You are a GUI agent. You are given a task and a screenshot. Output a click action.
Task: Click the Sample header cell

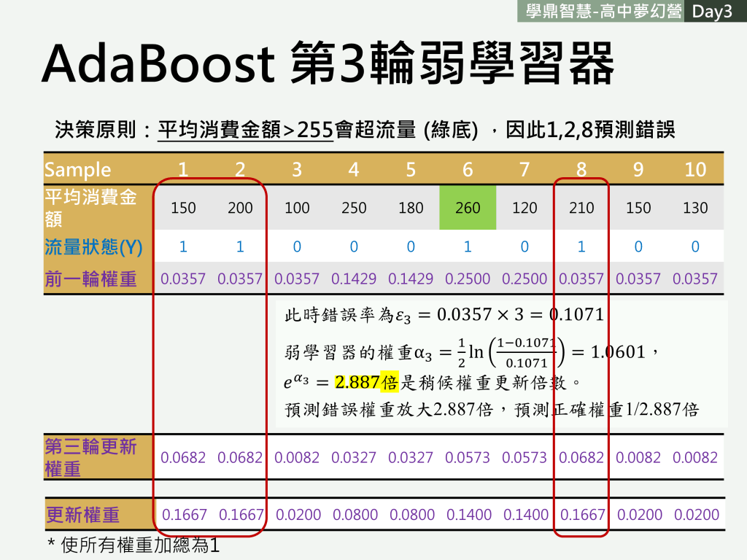[77, 170]
